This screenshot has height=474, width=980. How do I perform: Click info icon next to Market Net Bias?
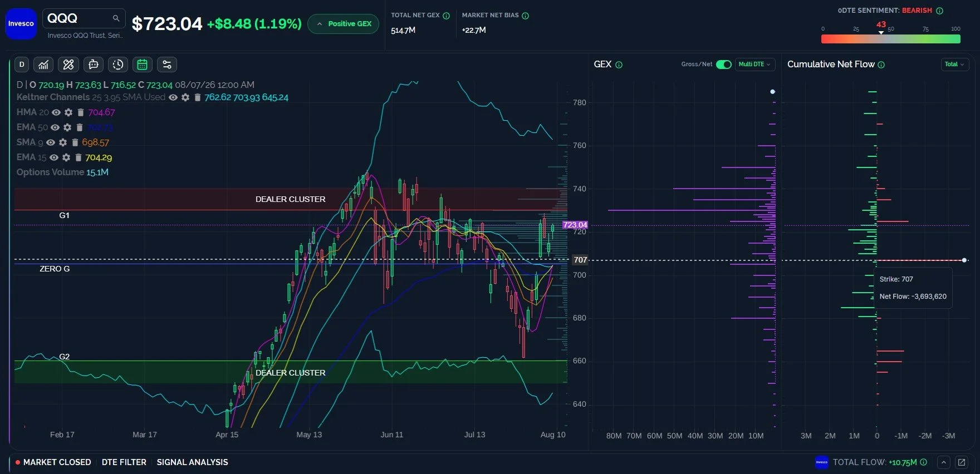(525, 16)
